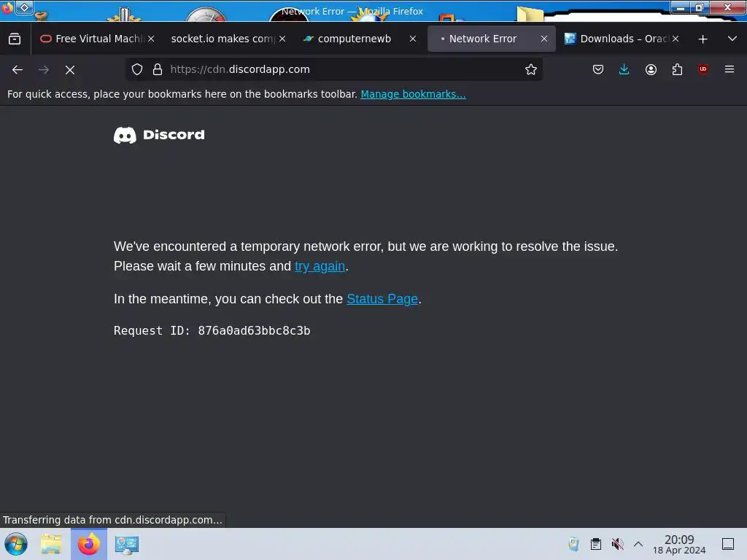
Task: Click the try again link
Action: 320,266
